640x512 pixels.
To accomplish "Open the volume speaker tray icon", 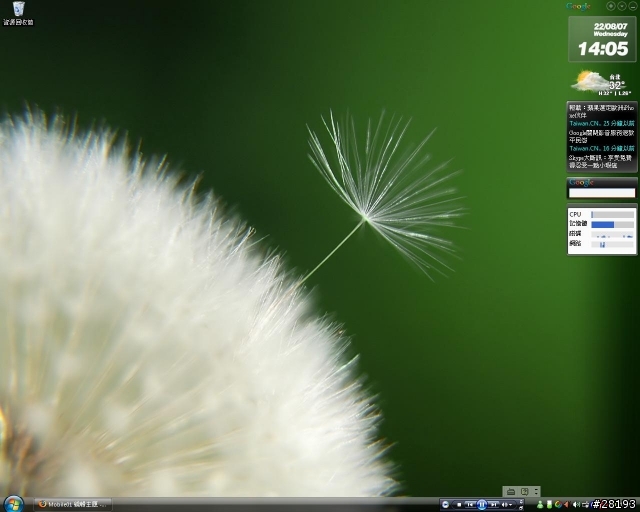I will pyautogui.click(x=576, y=505).
